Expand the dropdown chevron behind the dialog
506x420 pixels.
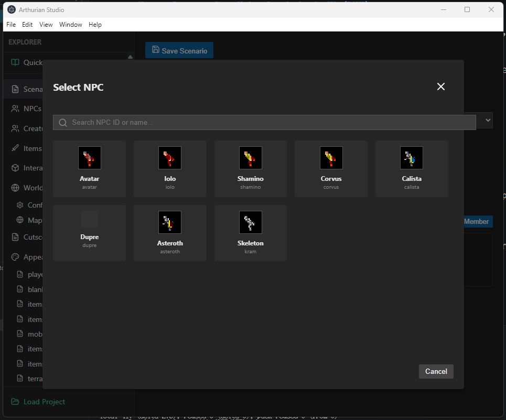click(x=488, y=120)
